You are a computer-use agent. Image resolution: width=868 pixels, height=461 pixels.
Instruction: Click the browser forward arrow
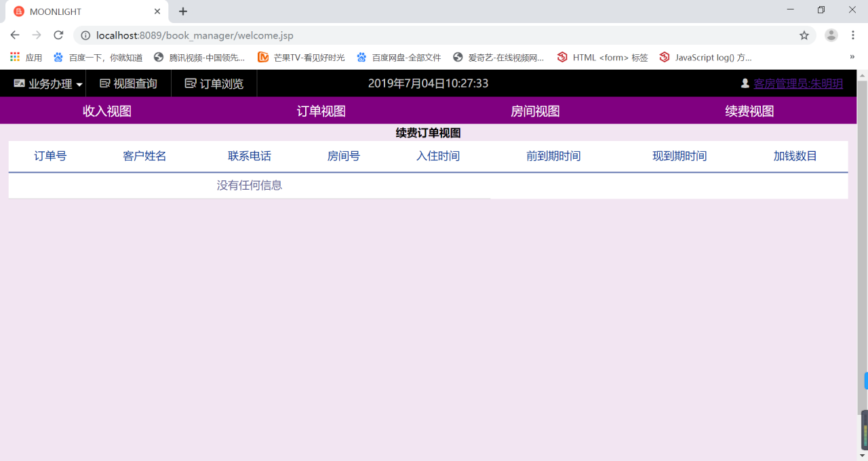click(37, 35)
